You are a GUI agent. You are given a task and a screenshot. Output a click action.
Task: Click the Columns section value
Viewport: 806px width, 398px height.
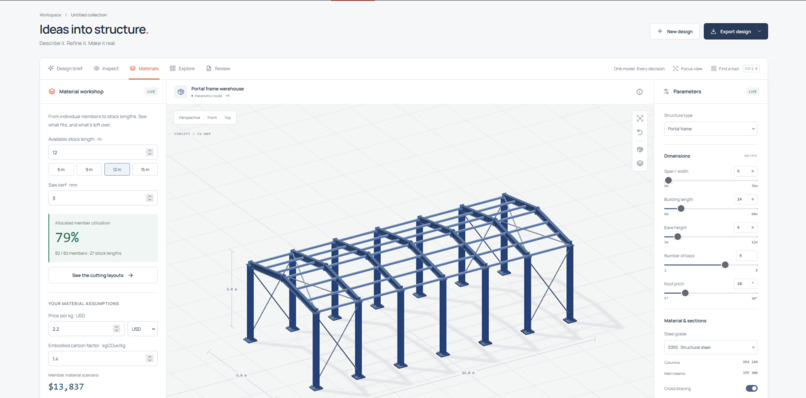pyautogui.click(x=750, y=363)
